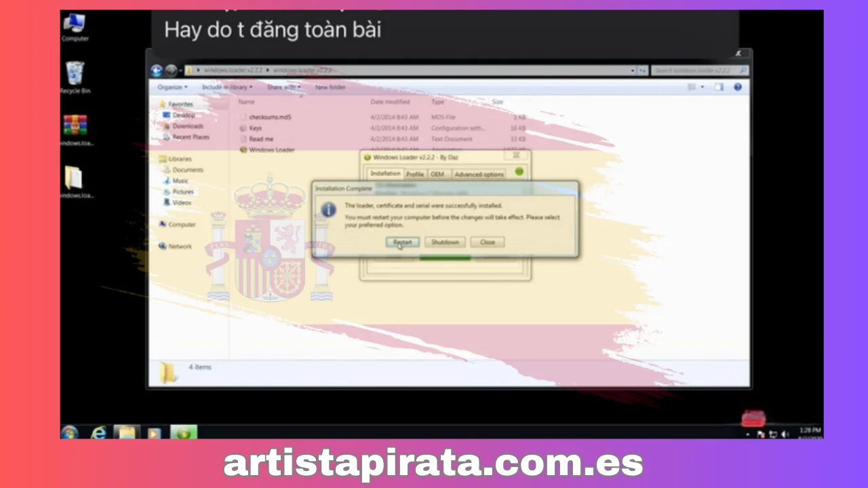
Task: Select Pictures under Libraries
Action: pos(178,192)
